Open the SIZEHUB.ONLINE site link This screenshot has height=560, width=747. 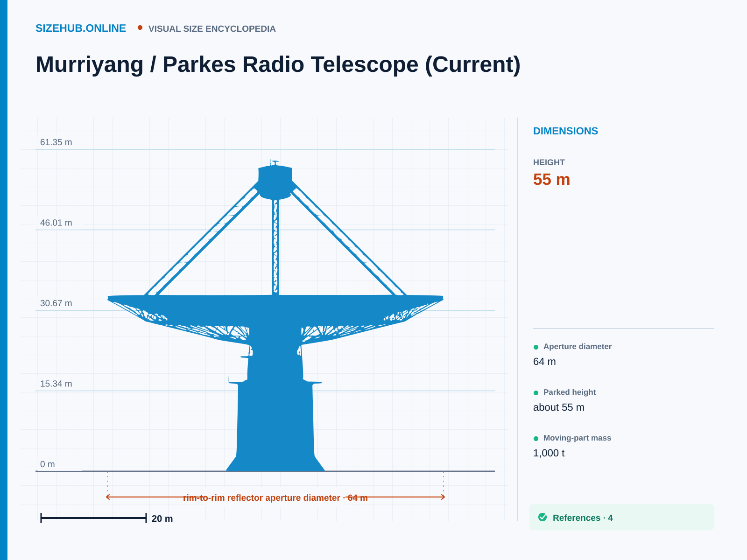[81, 28]
